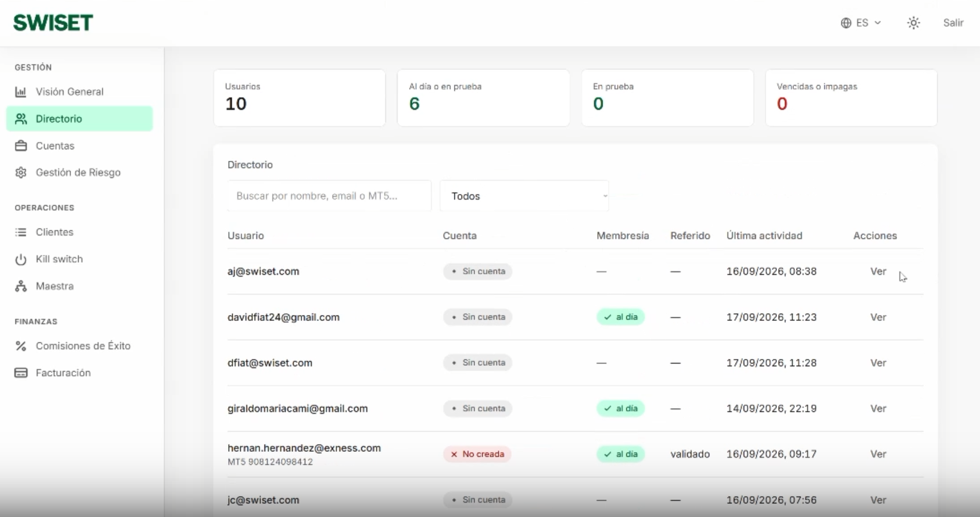The image size is (980, 517).
Task: Click the Maestra hierarchy icon
Action: point(21,286)
